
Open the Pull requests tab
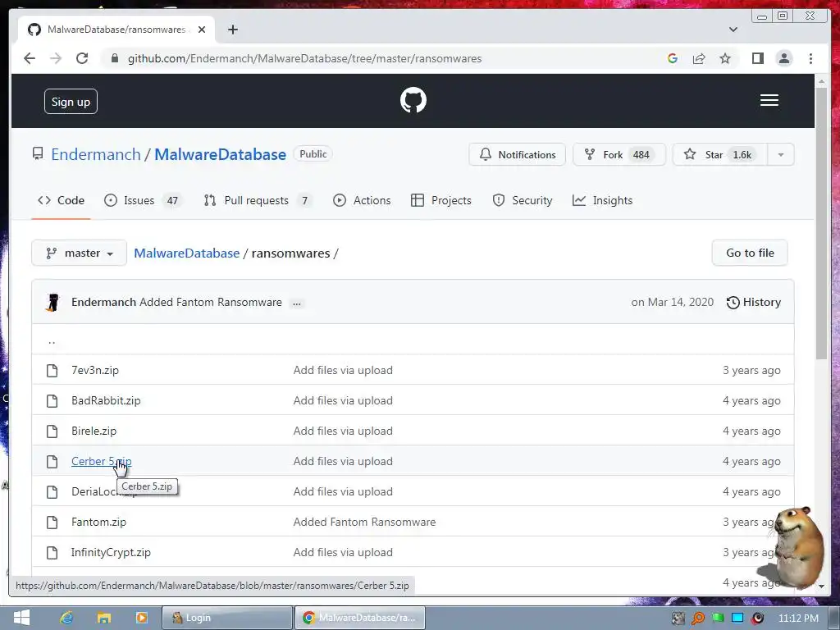(x=258, y=200)
